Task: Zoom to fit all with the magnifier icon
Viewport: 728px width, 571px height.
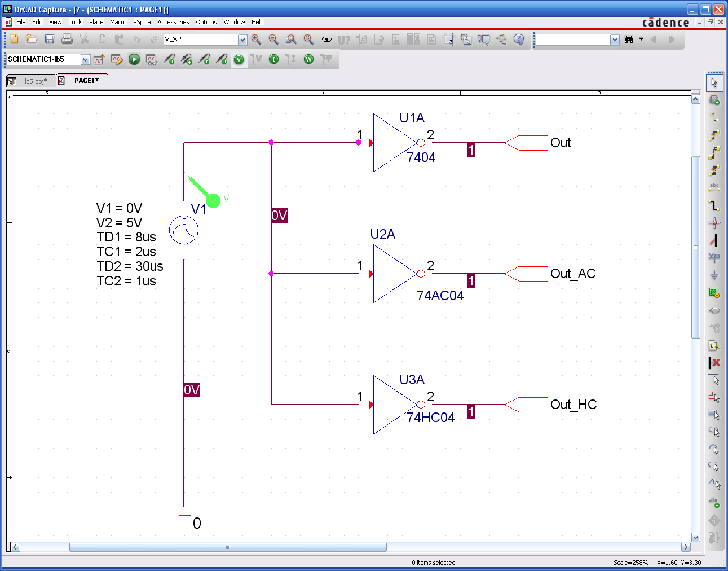Action: tap(309, 39)
